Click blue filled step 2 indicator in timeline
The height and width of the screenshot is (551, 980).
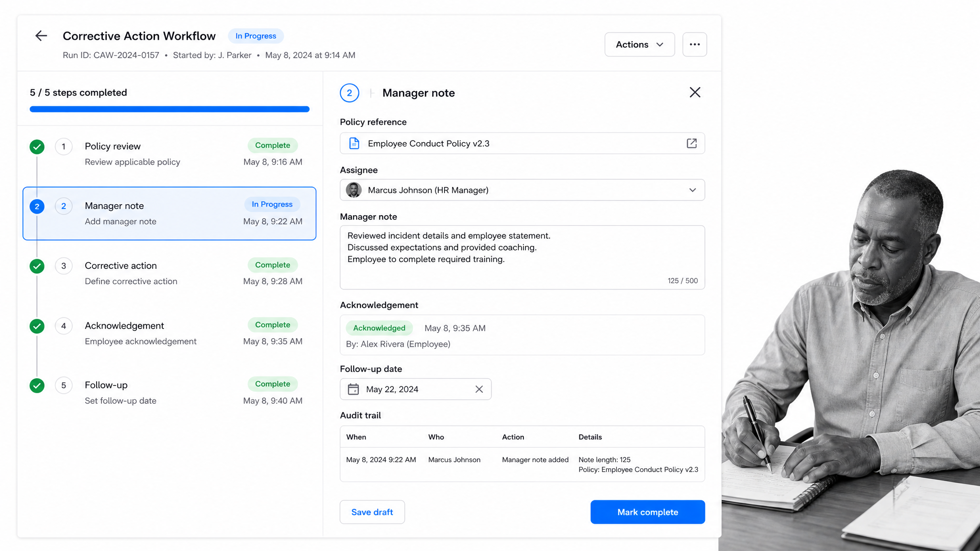pos(37,207)
